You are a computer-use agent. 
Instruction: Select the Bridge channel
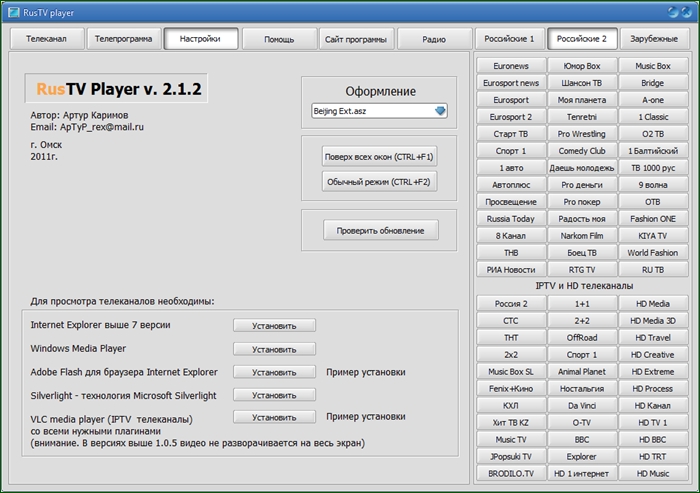(653, 83)
